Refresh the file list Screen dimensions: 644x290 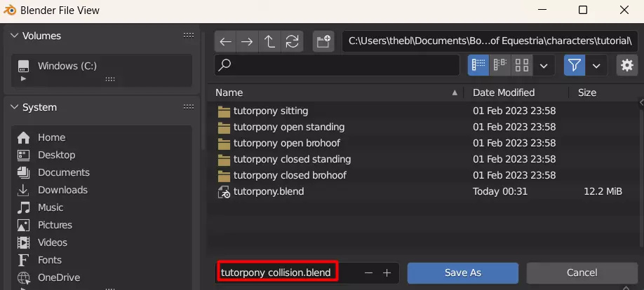pyautogui.click(x=292, y=41)
